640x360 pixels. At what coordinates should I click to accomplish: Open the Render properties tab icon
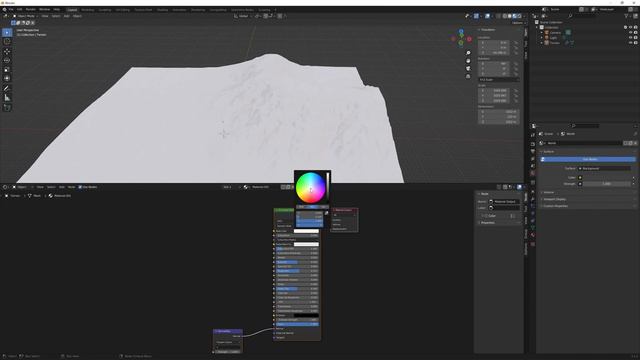(533, 144)
